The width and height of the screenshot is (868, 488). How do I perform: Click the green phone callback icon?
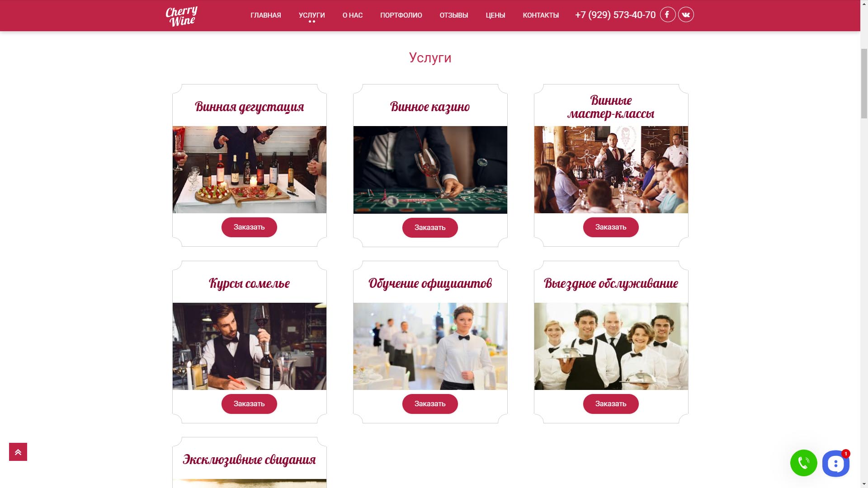803,463
